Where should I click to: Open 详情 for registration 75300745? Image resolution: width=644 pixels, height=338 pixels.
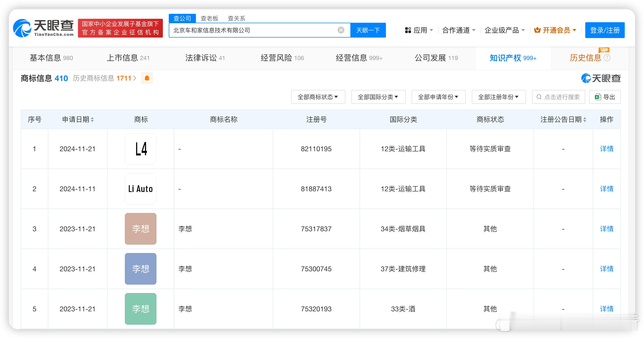pos(607,269)
